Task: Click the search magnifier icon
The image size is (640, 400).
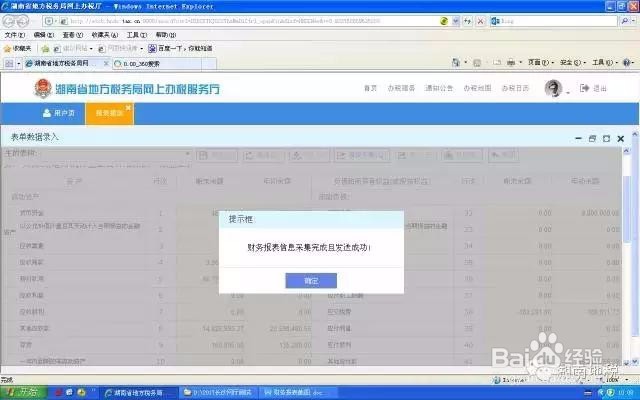Action: [x=625, y=21]
